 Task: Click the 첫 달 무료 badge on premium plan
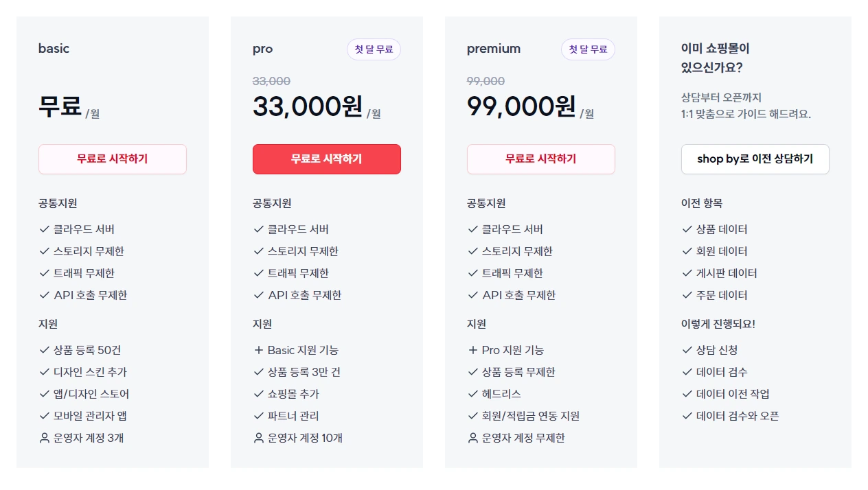click(x=588, y=49)
